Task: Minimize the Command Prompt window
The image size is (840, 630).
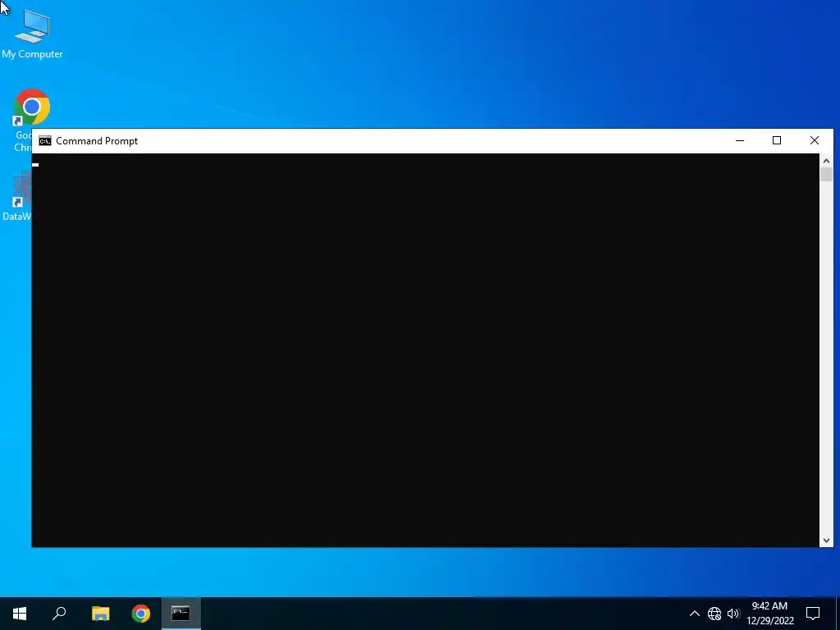Action: tap(740, 141)
